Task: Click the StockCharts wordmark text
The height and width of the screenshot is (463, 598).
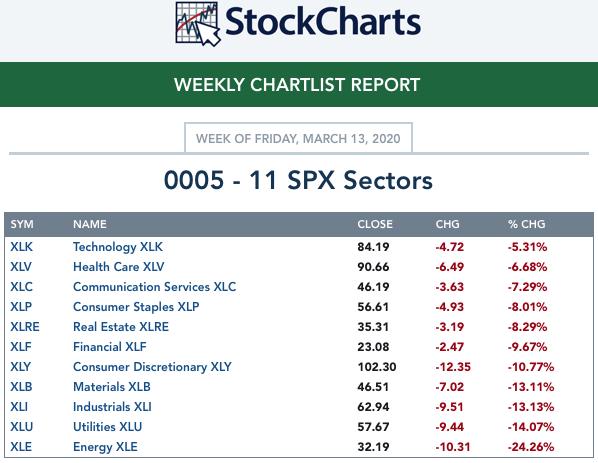Action: [x=323, y=22]
